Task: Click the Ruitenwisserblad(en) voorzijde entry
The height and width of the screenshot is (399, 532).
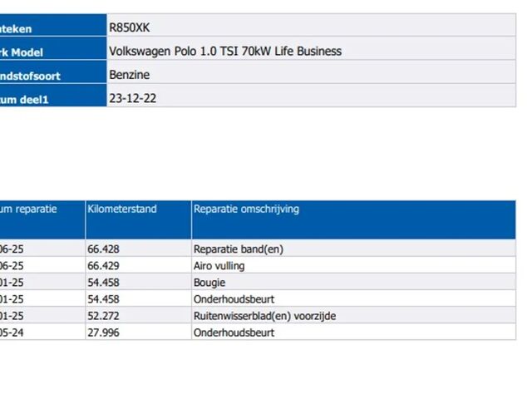Action: point(264,316)
